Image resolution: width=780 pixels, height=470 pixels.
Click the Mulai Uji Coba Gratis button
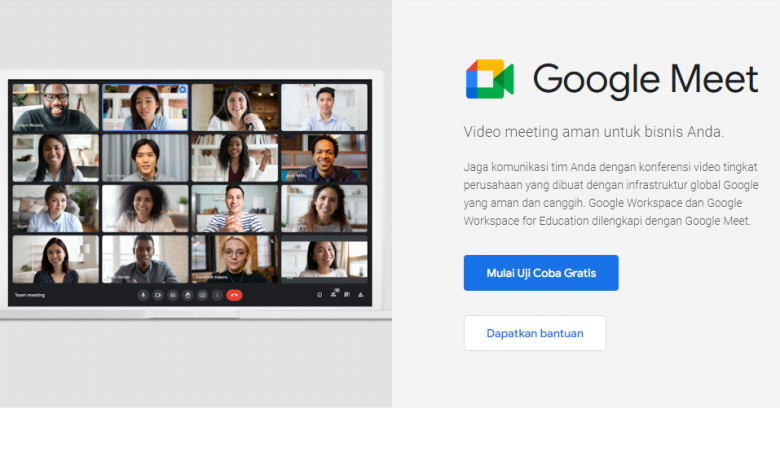[541, 273]
